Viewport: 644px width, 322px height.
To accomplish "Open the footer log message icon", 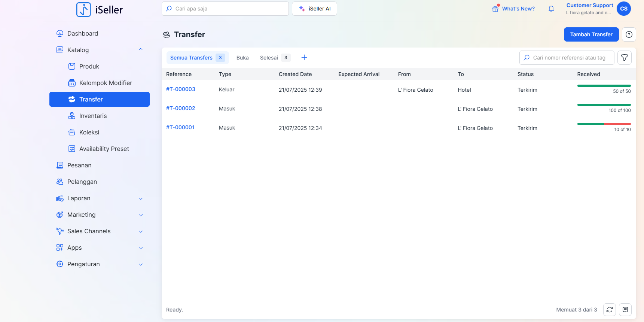I will click(625, 310).
